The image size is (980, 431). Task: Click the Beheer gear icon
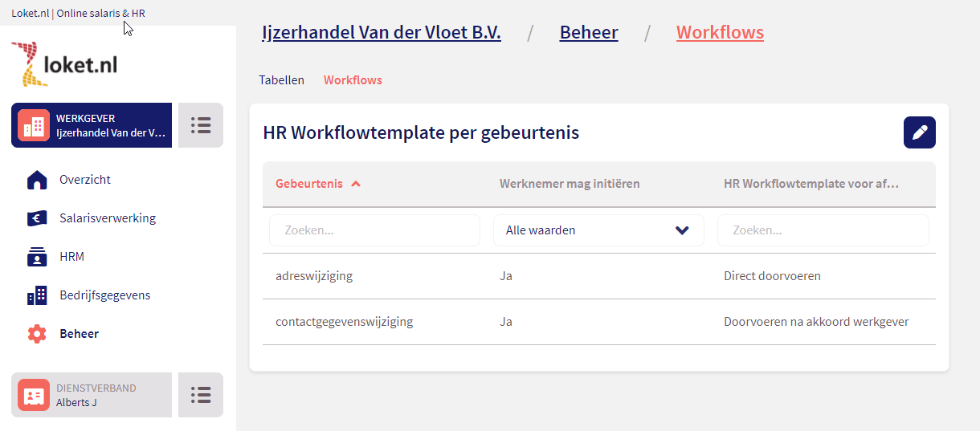[x=37, y=334]
